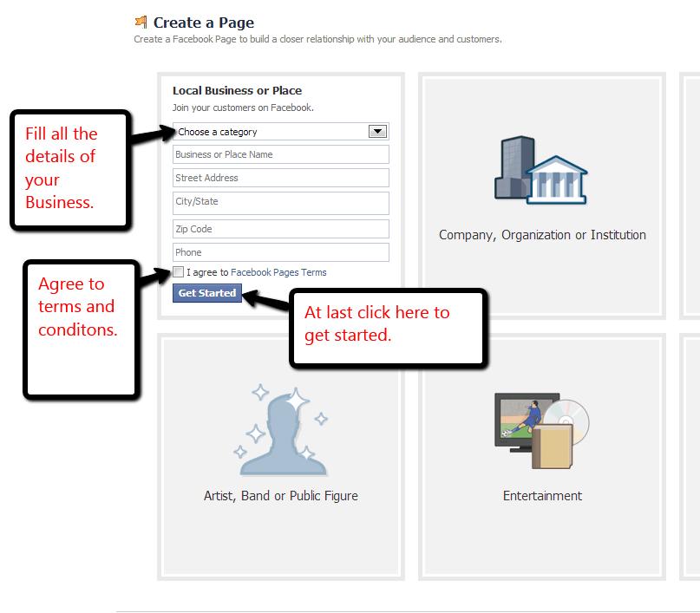Click the arrow button of the category dropdown
700x613 pixels.
tap(377, 131)
